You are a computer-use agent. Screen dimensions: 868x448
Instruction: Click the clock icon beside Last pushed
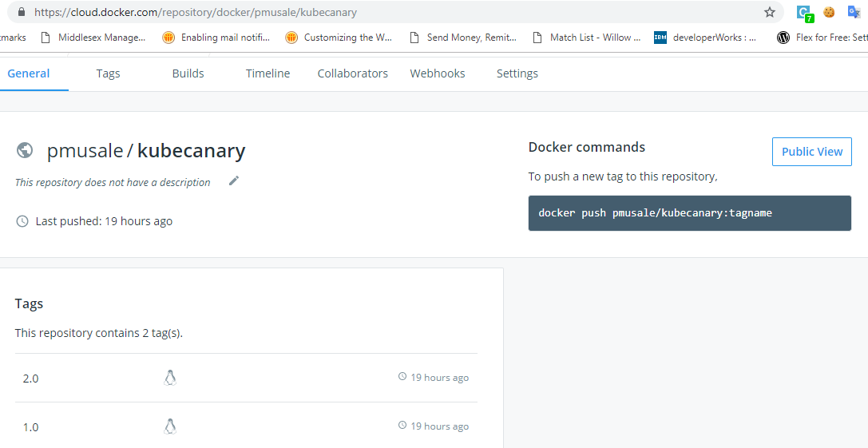tap(22, 221)
